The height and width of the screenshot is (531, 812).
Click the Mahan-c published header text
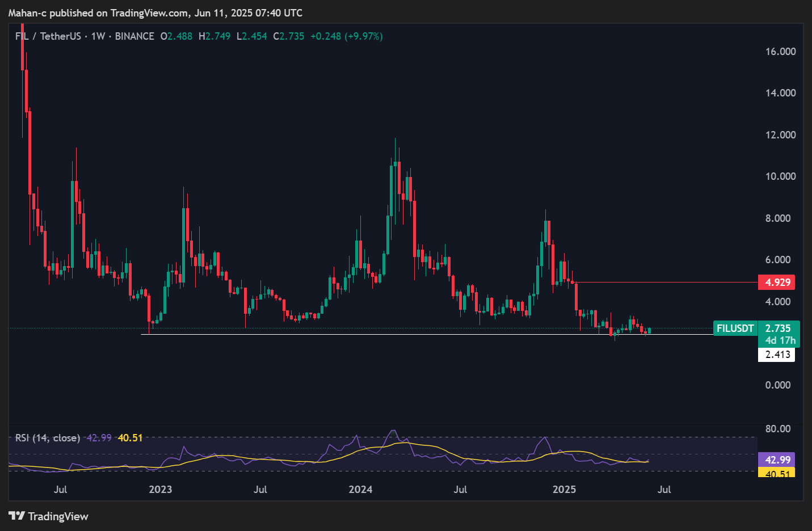(155, 13)
